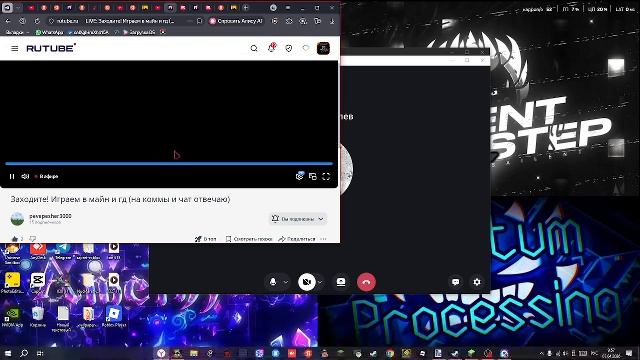This screenshot has height=360, width=640.
Task: Expand hidden system tray icons arrow
Action: (541, 353)
